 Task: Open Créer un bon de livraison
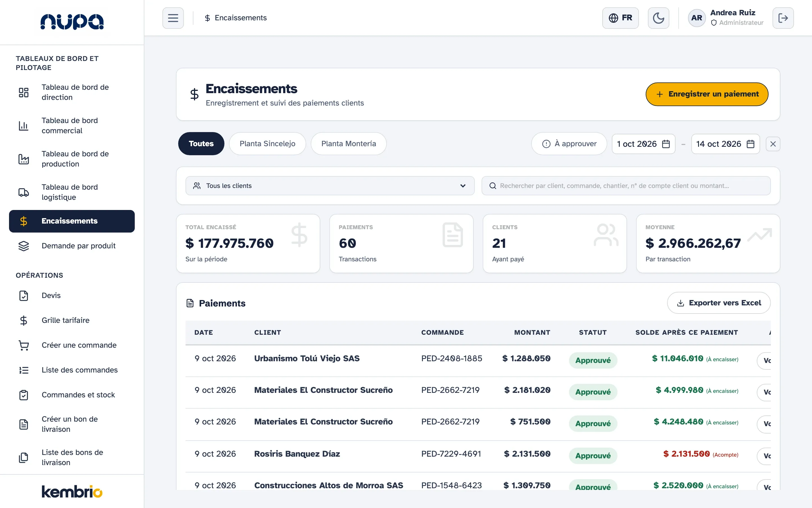pyautogui.click(x=72, y=424)
